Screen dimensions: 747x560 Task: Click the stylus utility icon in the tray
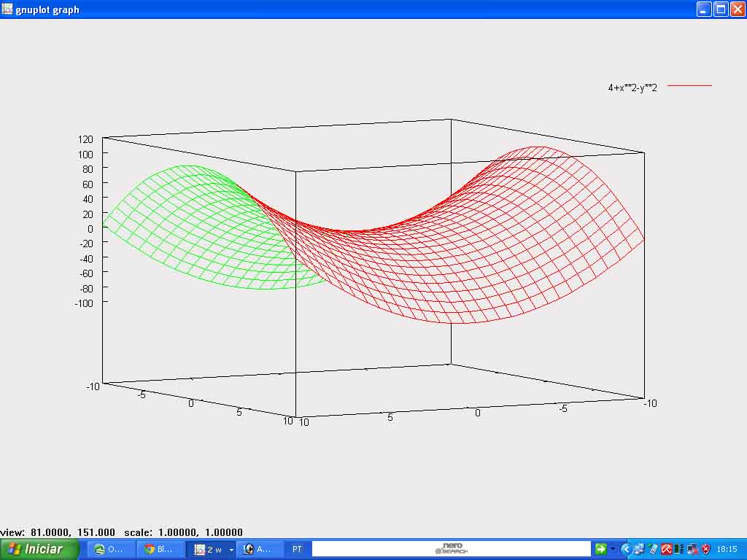pyautogui.click(x=653, y=549)
